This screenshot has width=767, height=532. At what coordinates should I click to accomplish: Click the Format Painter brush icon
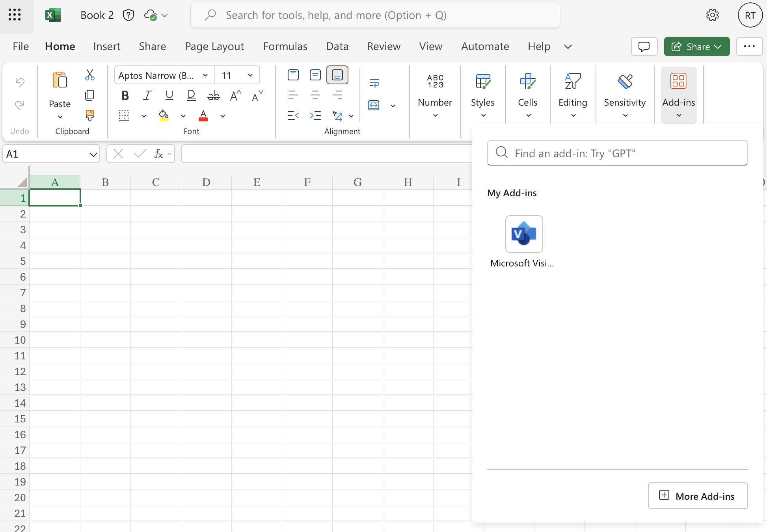pyautogui.click(x=90, y=115)
